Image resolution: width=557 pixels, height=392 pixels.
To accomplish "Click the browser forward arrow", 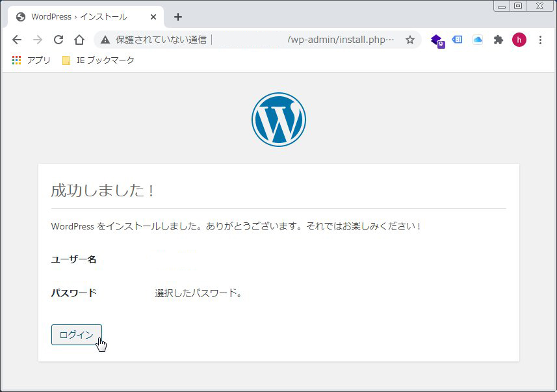I will tap(38, 40).
